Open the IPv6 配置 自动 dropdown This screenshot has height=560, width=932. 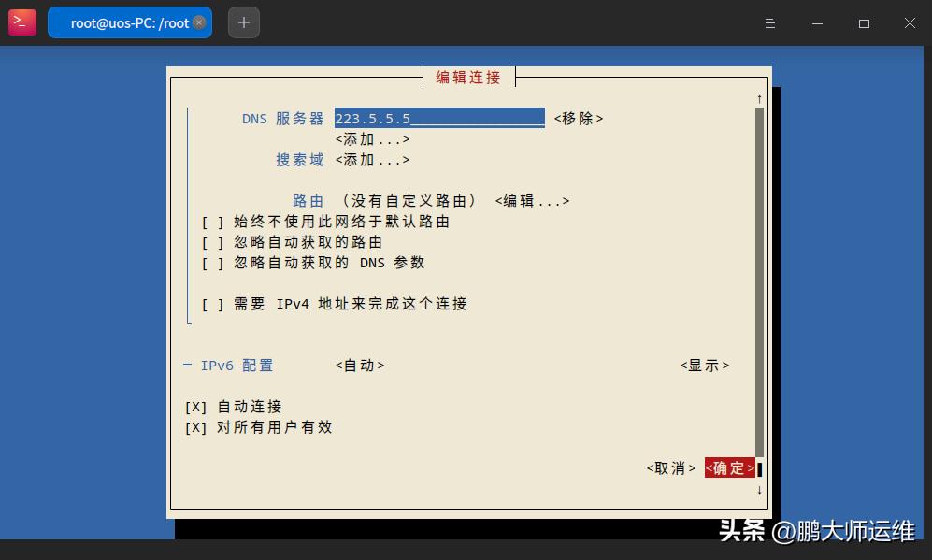[359, 365]
